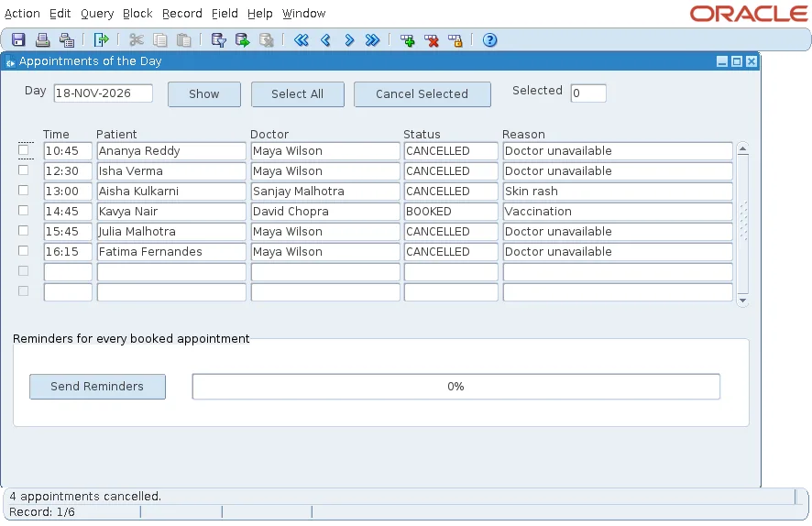Click the Insert Record green plus icon
Viewport: 812px width, 526px height.
click(x=408, y=40)
